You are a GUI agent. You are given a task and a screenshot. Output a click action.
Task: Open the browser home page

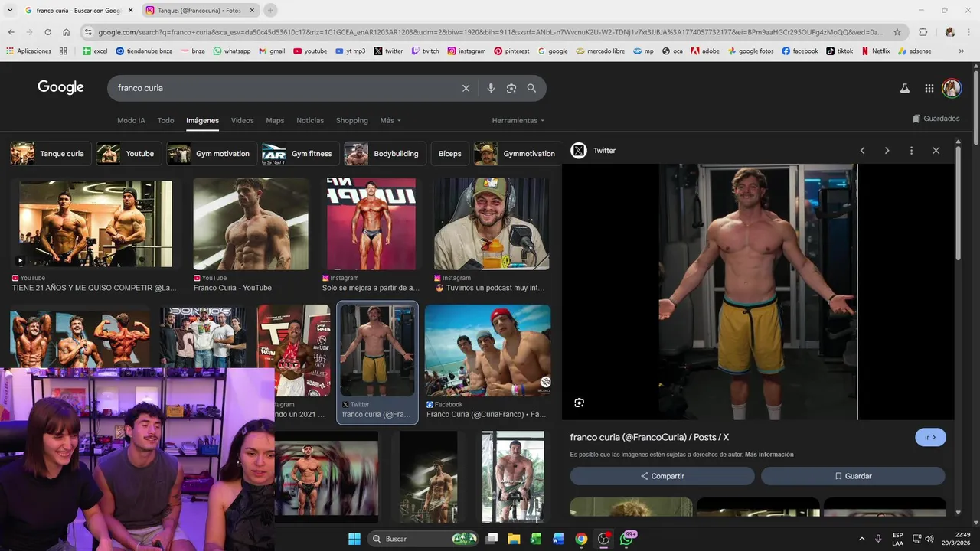pos(67,32)
